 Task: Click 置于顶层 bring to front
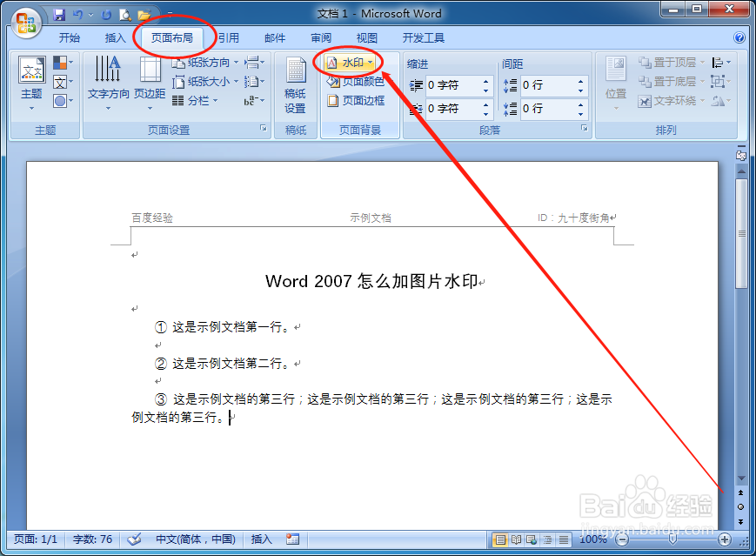click(x=671, y=63)
